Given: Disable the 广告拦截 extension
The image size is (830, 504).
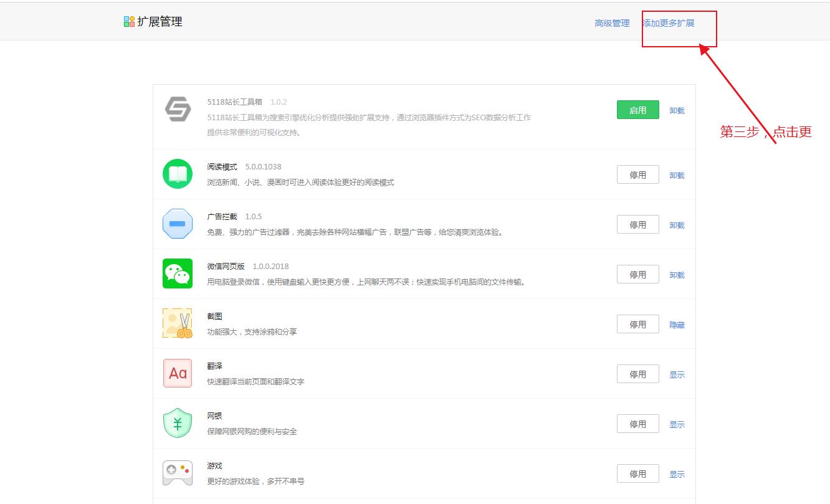Looking at the screenshot, I should (x=637, y=224).
